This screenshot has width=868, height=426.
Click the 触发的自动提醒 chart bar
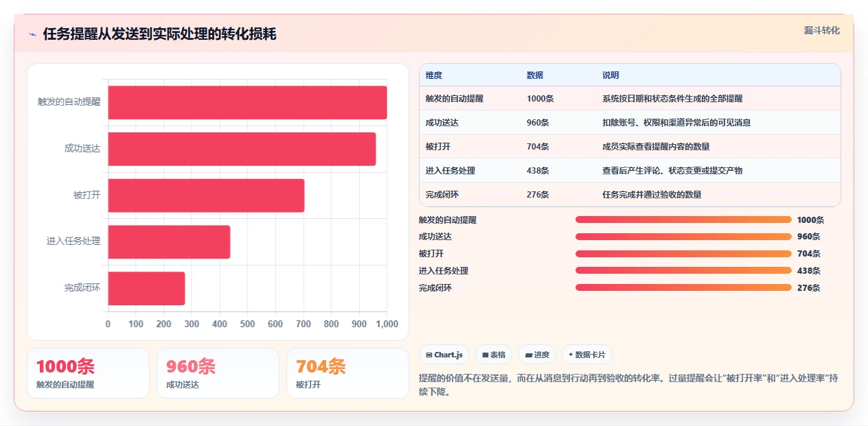(x=247, y=102)
